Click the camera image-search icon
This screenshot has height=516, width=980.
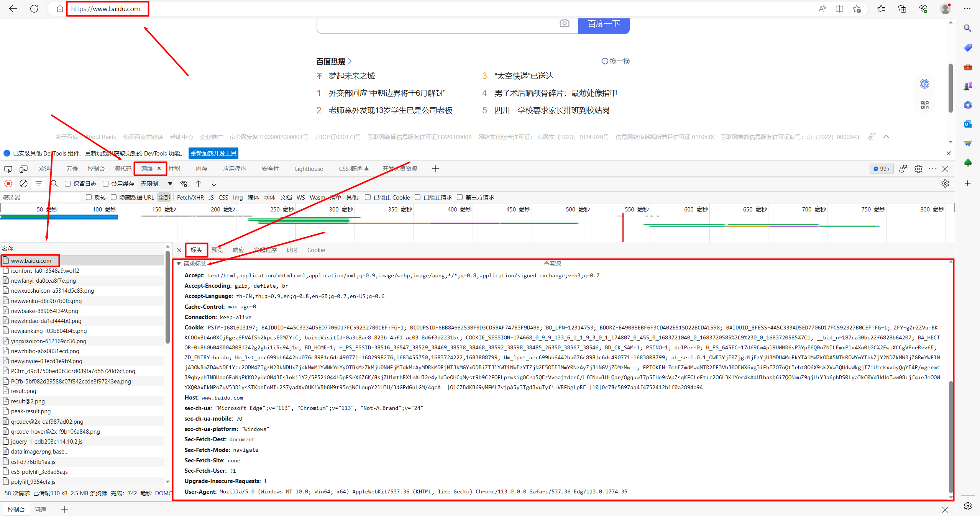(x=564, y=23)
